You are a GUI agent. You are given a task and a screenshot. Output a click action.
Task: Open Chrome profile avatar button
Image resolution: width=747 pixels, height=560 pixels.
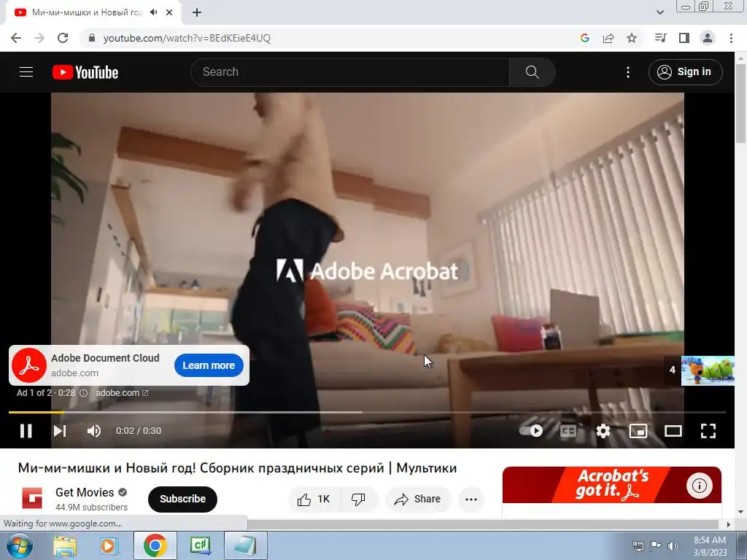(708, 38)
